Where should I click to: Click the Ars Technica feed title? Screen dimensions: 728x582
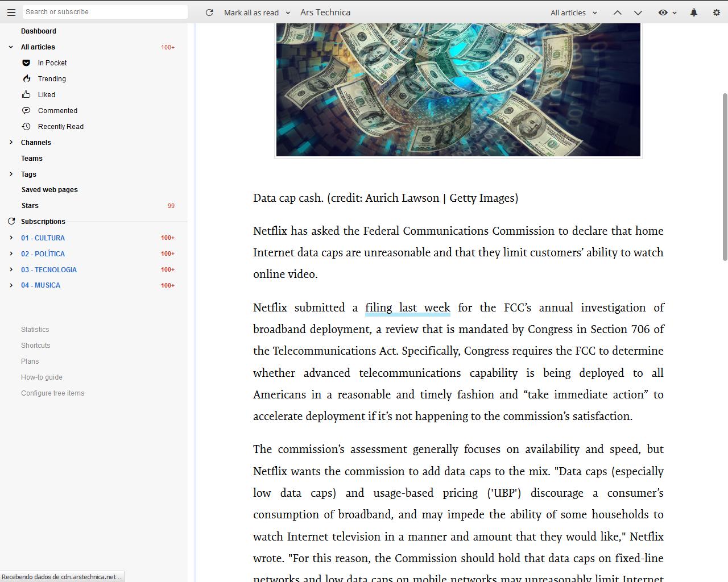(x=325, y=13)
